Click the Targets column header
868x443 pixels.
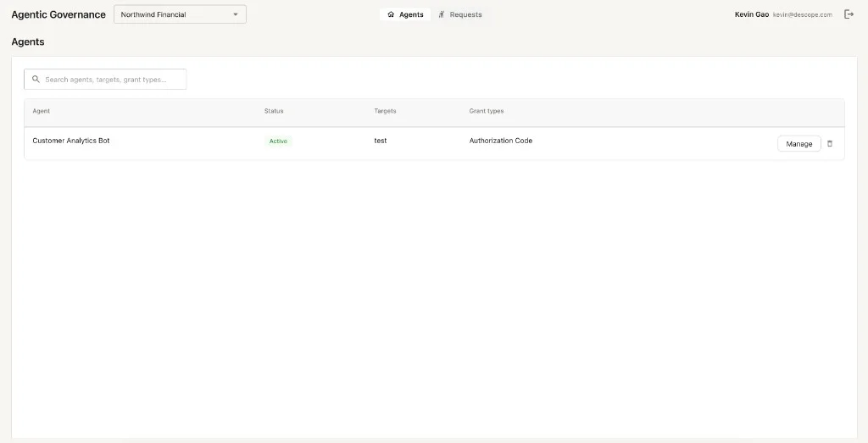(x=385, y=111)
